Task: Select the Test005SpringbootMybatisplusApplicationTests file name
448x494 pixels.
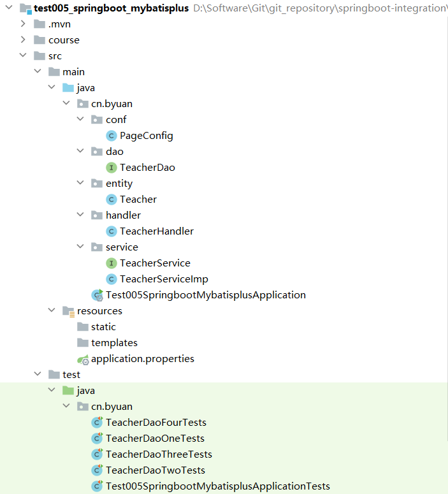Action: tap(218, 486)
